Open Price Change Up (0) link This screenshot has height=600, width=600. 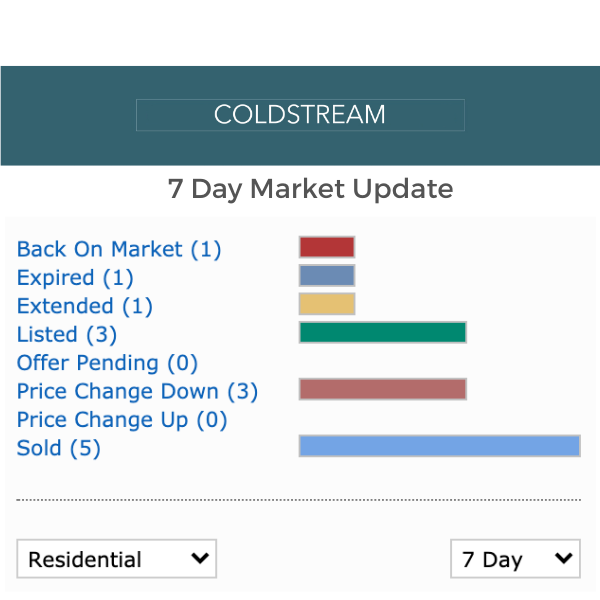[122, 419]
